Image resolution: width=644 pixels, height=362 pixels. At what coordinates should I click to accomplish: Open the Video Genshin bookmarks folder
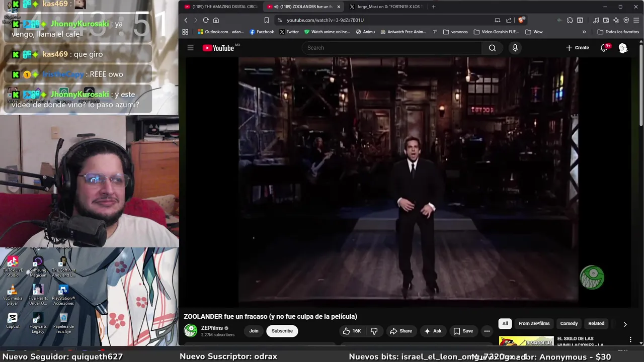pos(496,32)
